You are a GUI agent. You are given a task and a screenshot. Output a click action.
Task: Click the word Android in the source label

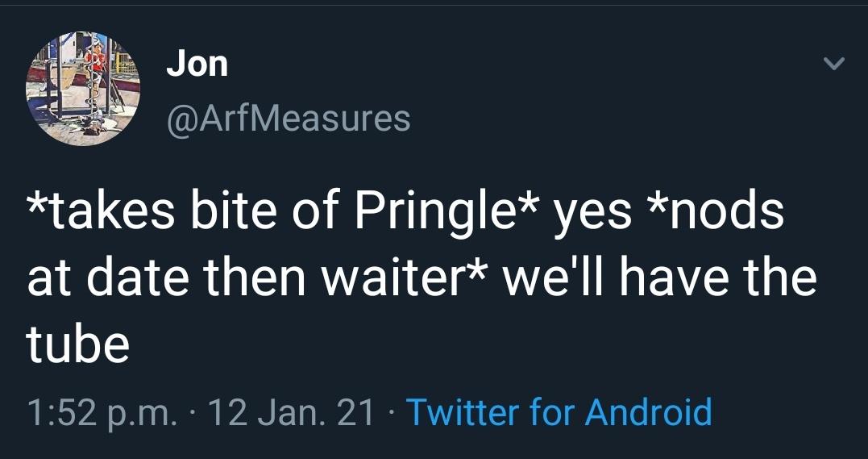(x=648, y=411)
